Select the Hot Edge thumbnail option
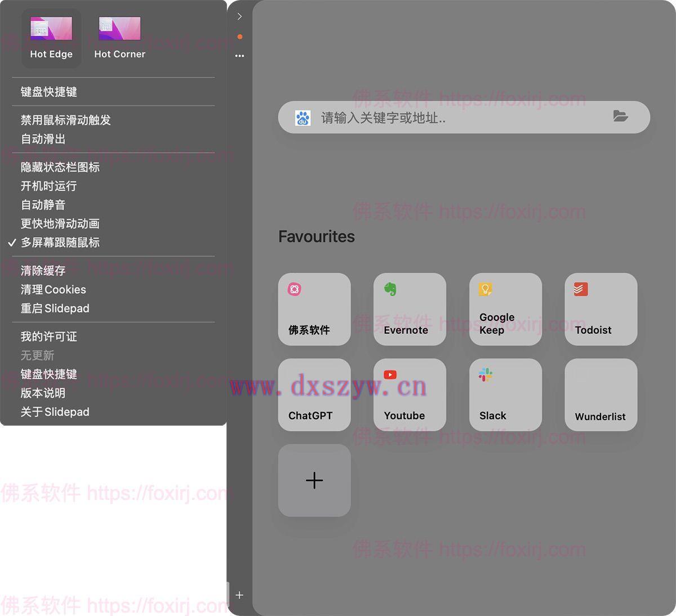The width and height of the screenshot is (676, 616). click(51, 38)
